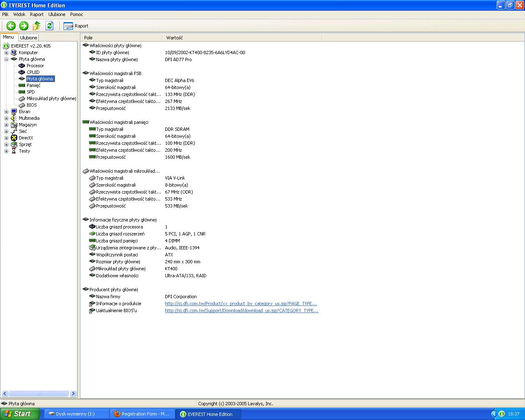Open the Ulubione menu

coord(57,14)
